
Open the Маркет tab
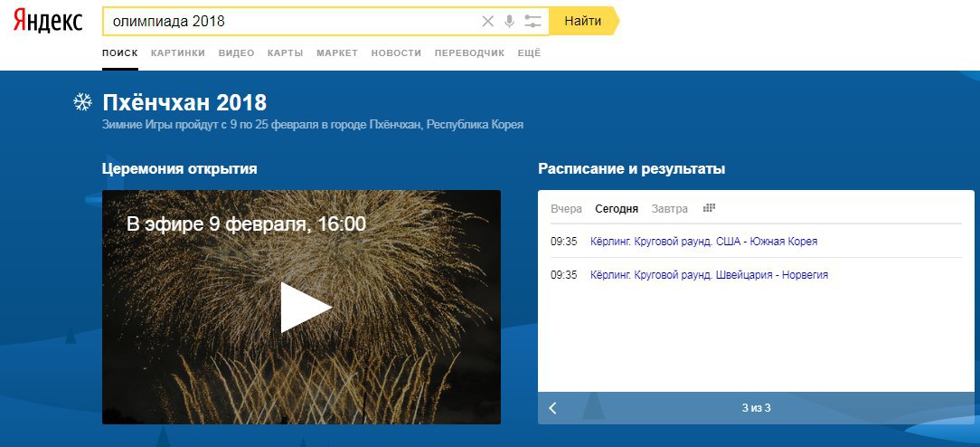coord(337,53)
